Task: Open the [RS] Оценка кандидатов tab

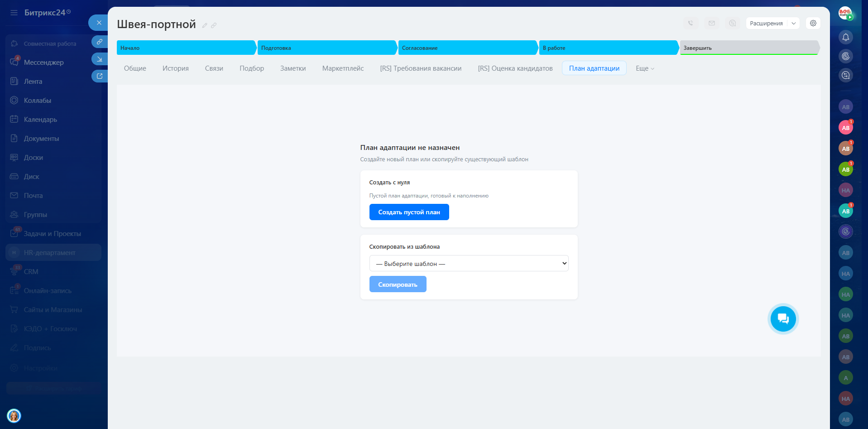Action: pos(515,68)
